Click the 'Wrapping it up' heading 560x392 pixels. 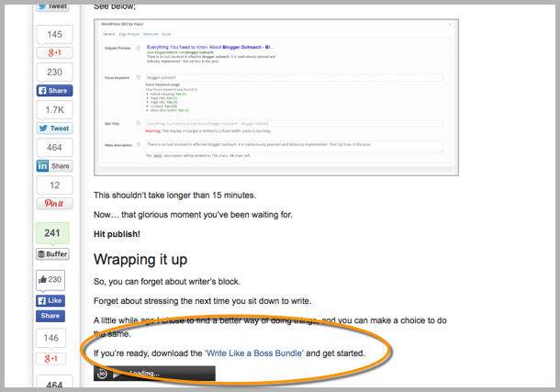(x=140, y=260)
